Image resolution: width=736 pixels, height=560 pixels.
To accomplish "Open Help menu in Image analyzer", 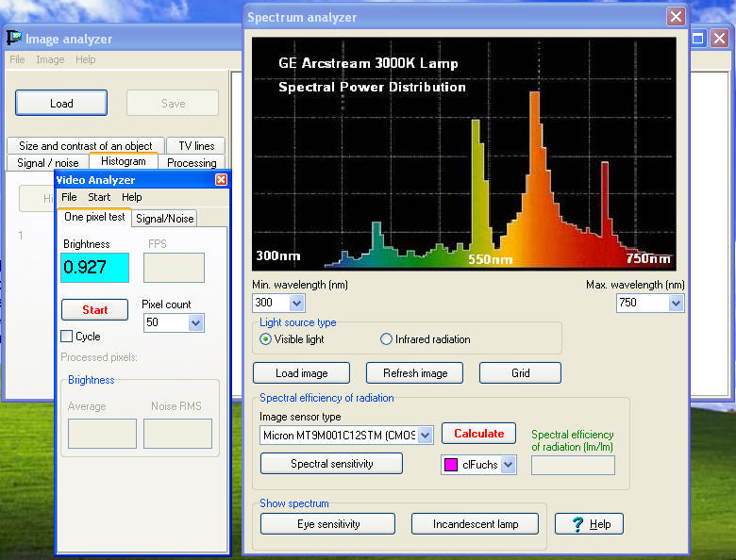I will tap(86, 59).
